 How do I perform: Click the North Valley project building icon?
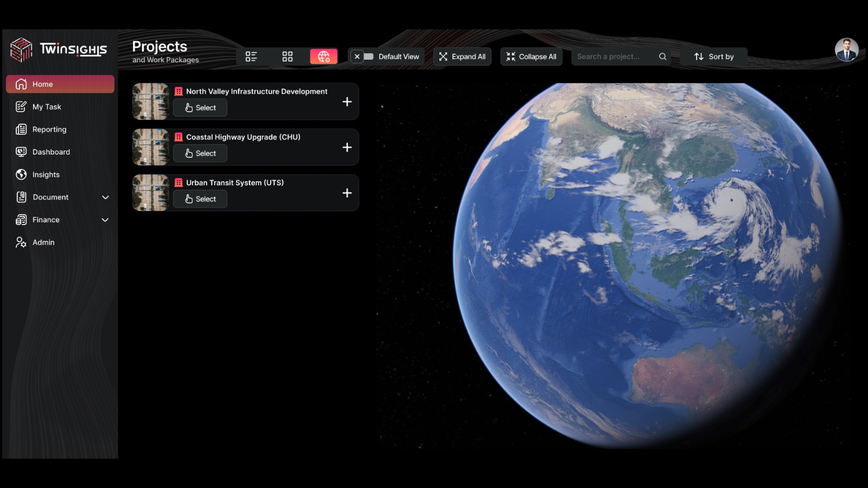pos(178,92)
